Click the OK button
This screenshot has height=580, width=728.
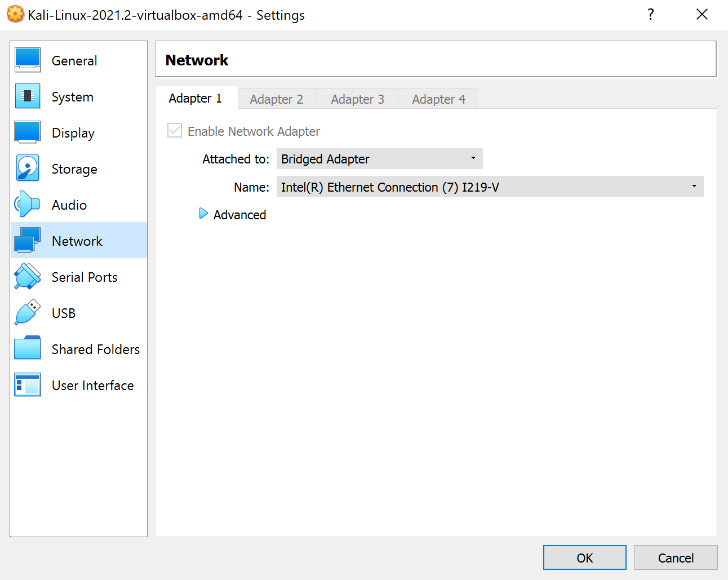click(584, 557)
